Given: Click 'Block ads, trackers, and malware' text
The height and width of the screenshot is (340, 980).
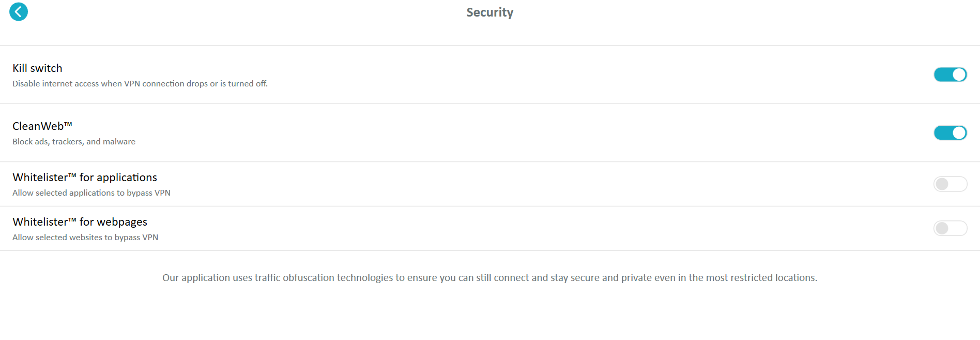Looking at the screenshot, I should tap(74, 141).
